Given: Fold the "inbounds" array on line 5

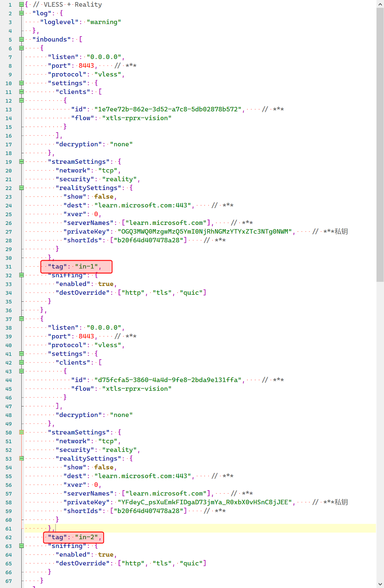Looking at the screenshot, I should [x=21, y=39].
